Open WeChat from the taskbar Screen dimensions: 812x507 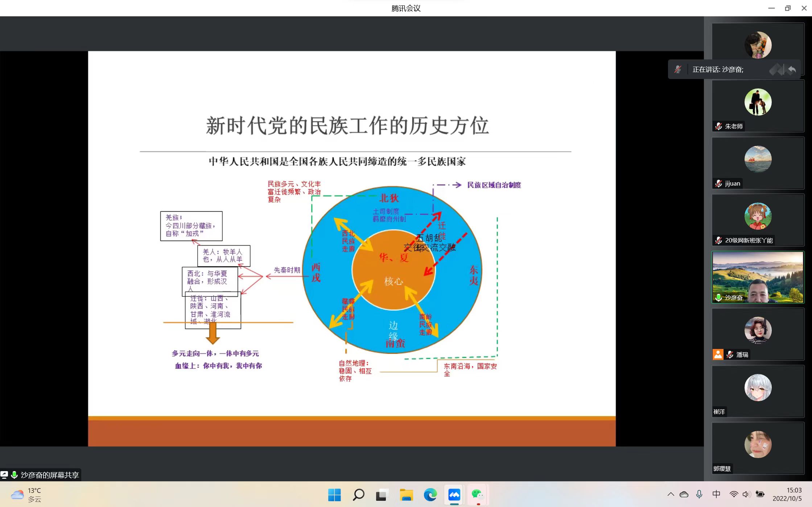(478, 495)
